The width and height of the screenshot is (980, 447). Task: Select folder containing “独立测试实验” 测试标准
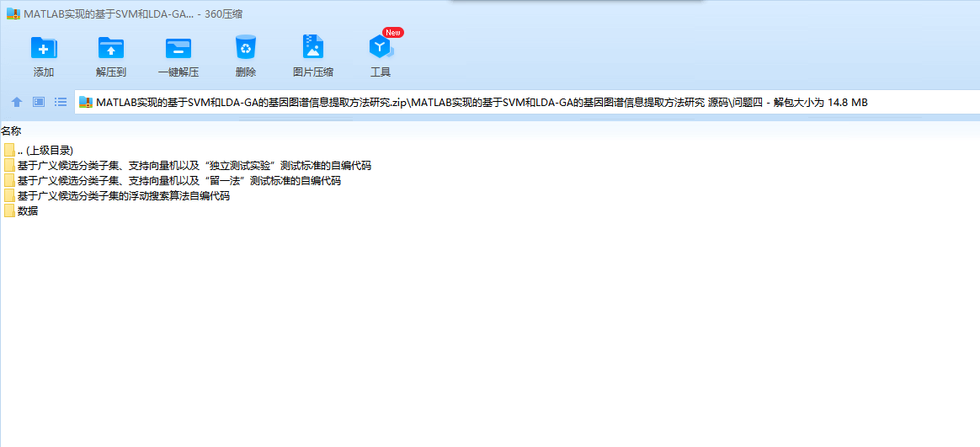click(188, 166)
